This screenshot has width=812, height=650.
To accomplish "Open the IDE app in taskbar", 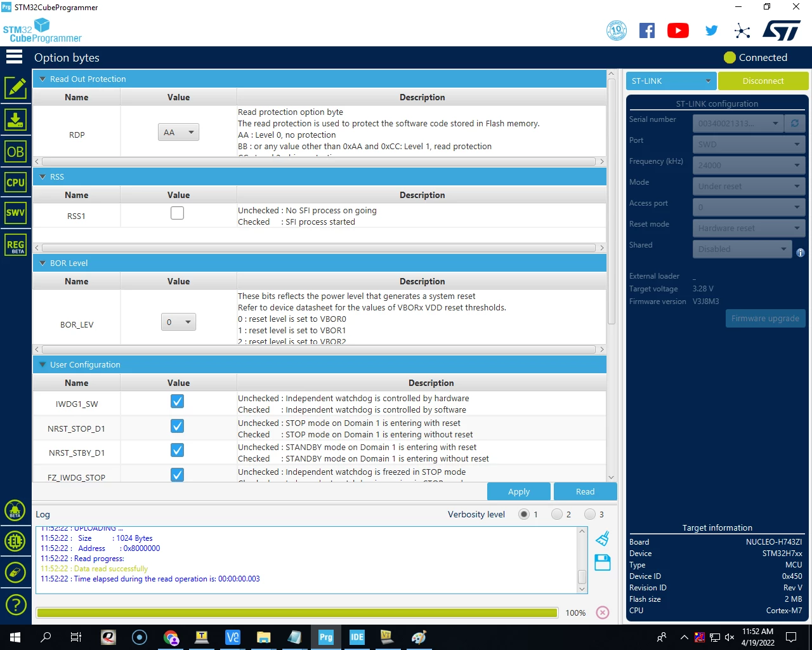I will pos(357,637).
